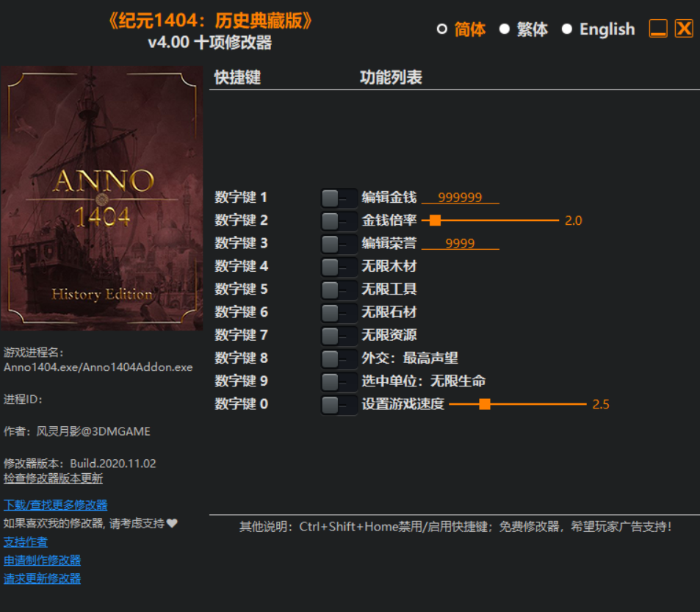Click the 2.5 game speed value
Image resolution: width=700 pixels, height=612 pixels.
601,404
